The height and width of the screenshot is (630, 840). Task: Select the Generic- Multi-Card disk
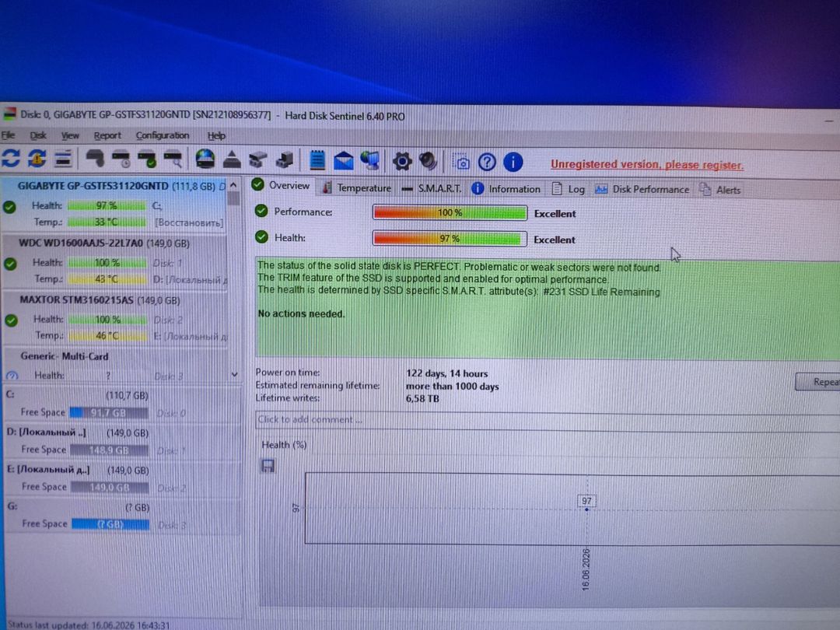click(x=116, y=366)
